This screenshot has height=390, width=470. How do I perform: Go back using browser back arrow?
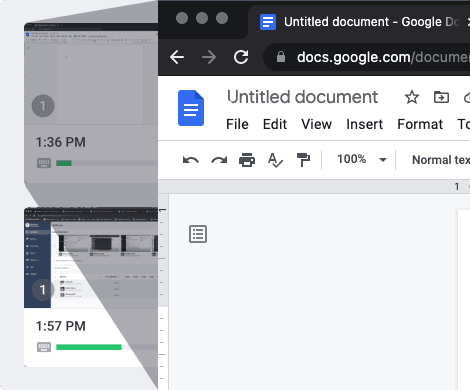point(177,57)
